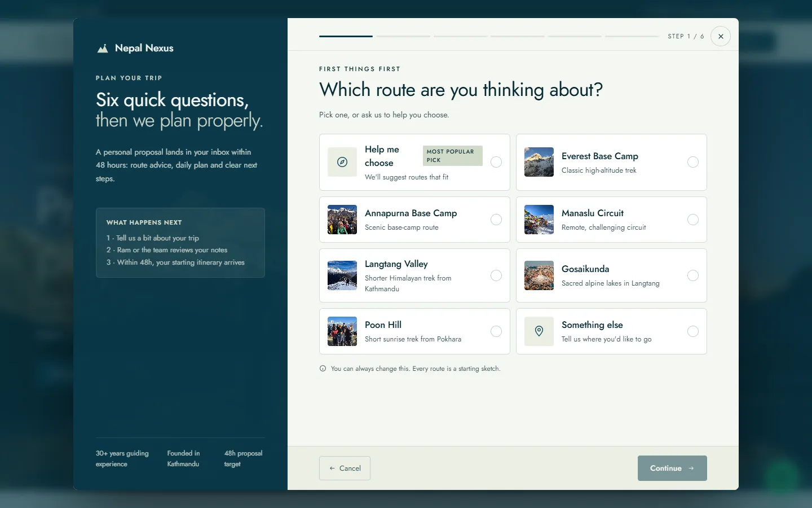Click the 'FIRST THINGS FIRST' label
812x508 pixels.
(x=360, y=69)
